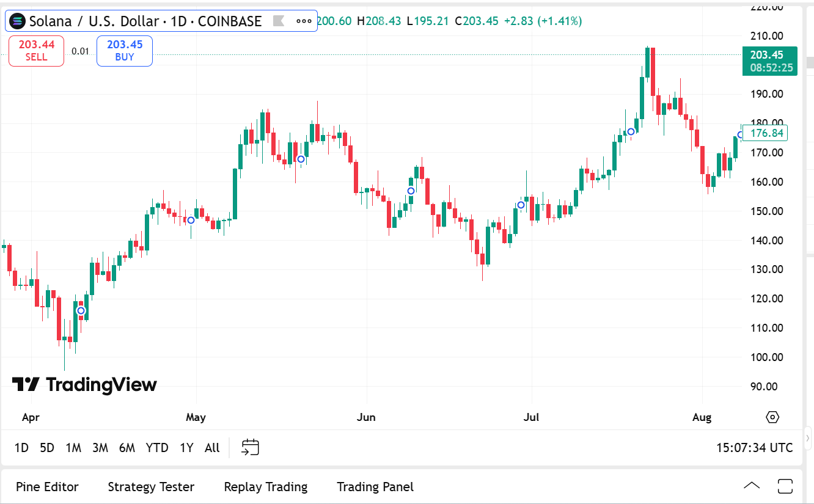Image resolution: width=814 pixels, height=504 pixels.
Task: Select the 1M time range
Action: [73, 448]
